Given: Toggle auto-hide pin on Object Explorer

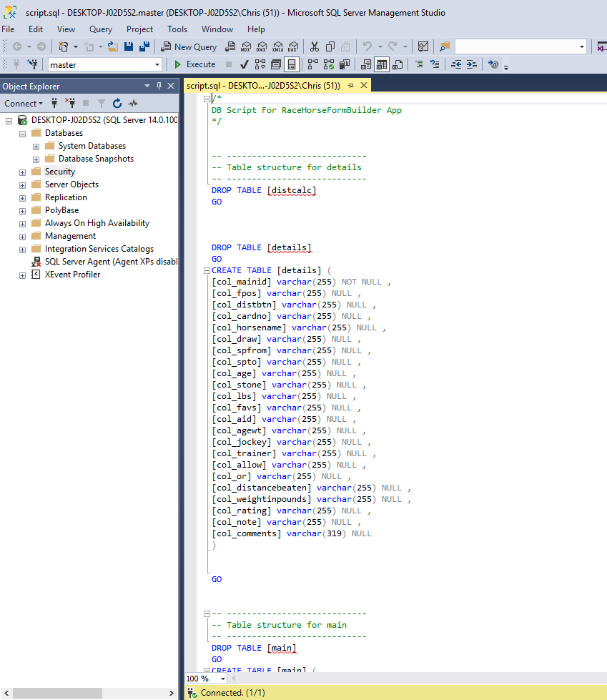Looking at the screenshot, I should [x=159, y=86].
